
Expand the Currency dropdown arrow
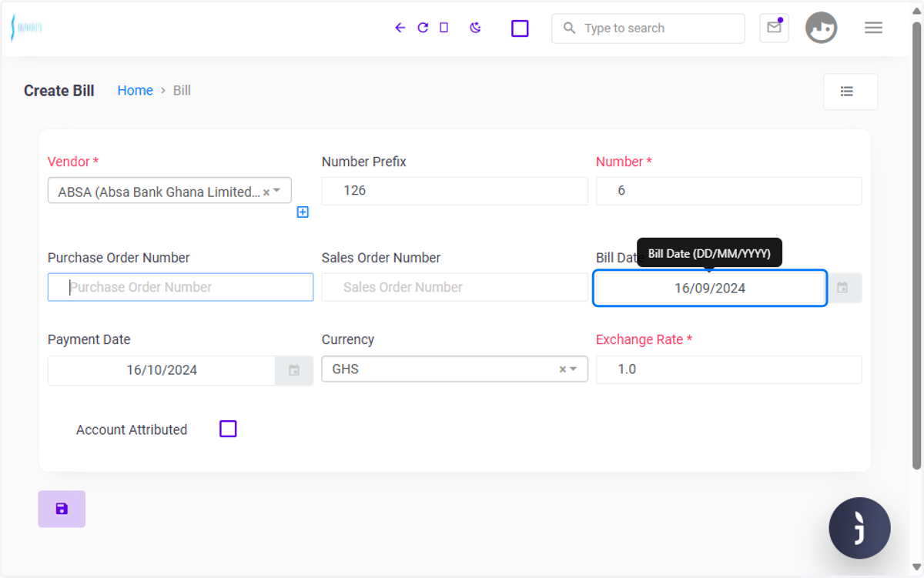[x=573, y=369]
